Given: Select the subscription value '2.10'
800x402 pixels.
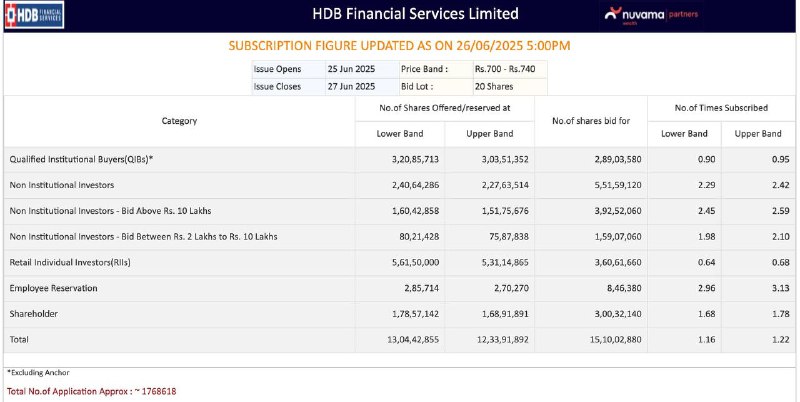Looking at the screenshot, I should pyautogui.click(x=781, y=237).
